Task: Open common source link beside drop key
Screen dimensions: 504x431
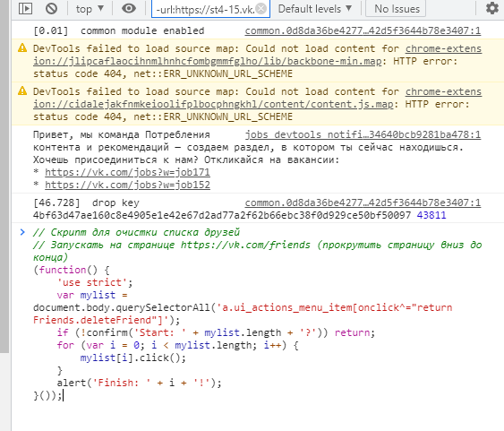Action: click(x=363, y=203)
